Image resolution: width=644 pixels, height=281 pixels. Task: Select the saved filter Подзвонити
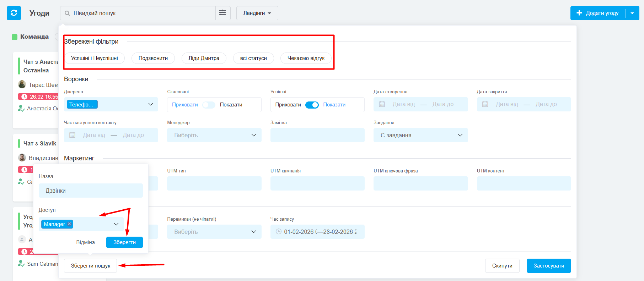coord(153,58)
